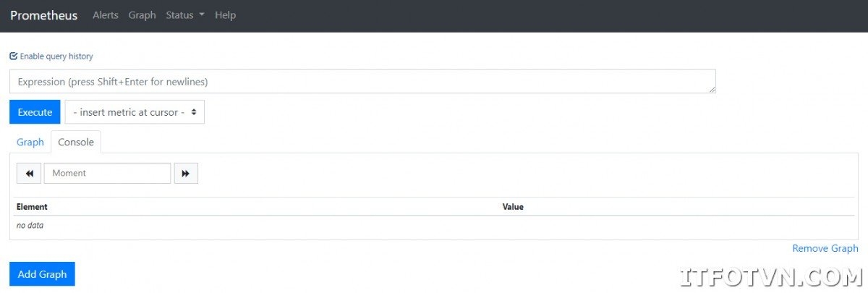
Task: Focus the Expression query text field
Action: pos(362,82)
